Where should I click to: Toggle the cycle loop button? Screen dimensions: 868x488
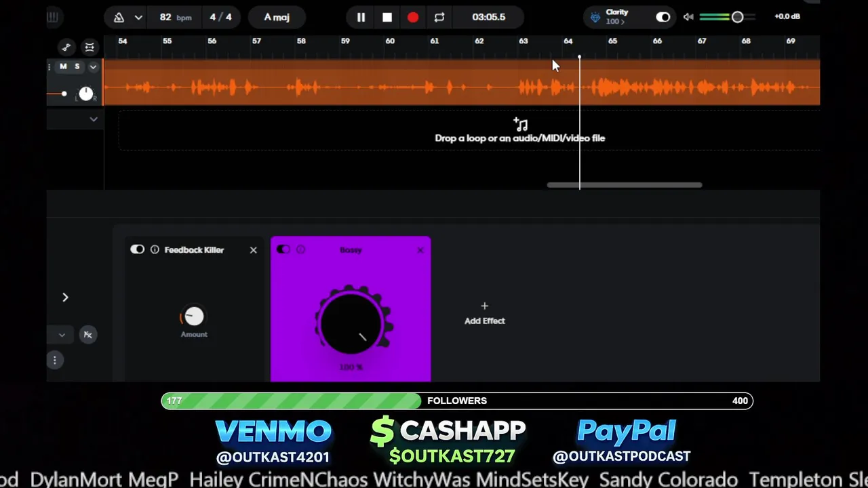[x=439, y=17]
